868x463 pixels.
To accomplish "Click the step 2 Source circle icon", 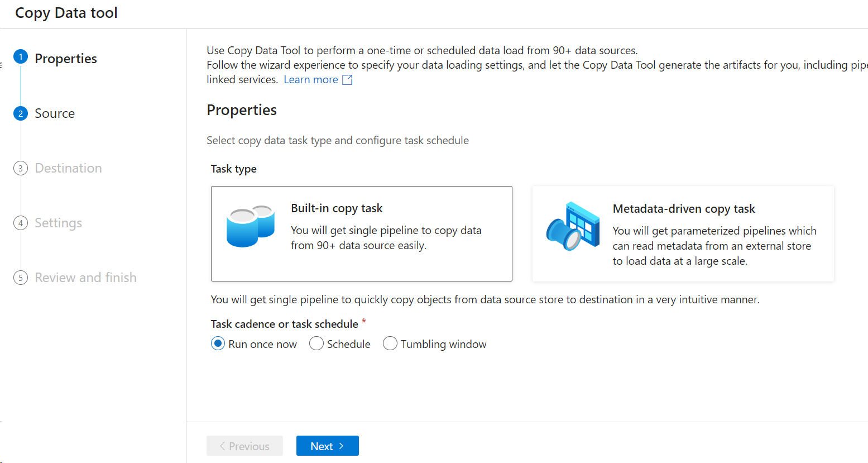I will pyautogui.click(x=21, y=113).
